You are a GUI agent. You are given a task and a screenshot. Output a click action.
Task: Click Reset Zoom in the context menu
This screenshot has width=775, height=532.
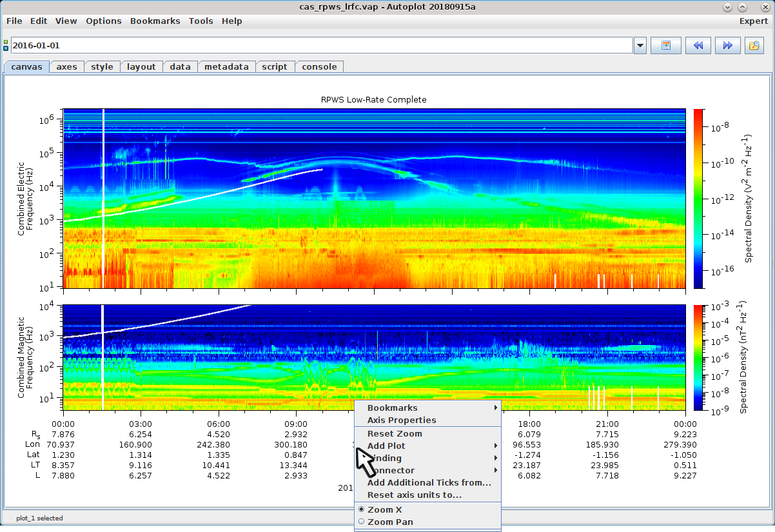[x=395, y=434]
